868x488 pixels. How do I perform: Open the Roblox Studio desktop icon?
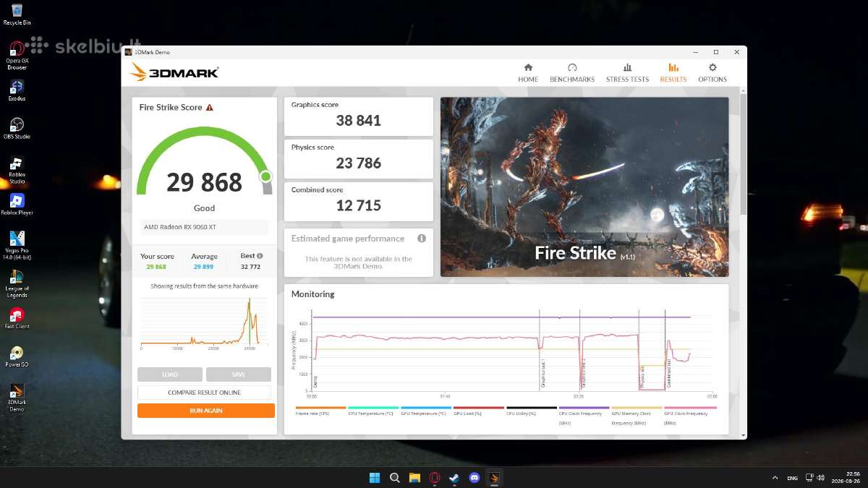17,170
